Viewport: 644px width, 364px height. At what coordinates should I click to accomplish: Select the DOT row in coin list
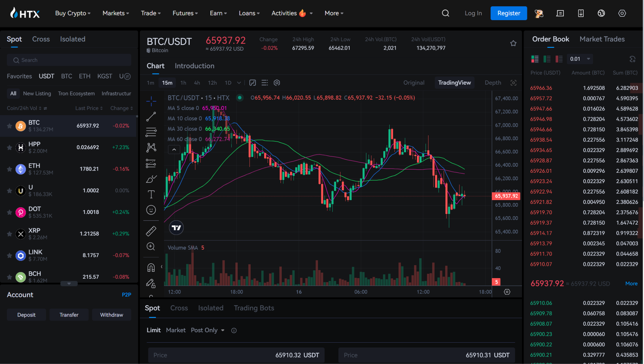coord(68,212)
